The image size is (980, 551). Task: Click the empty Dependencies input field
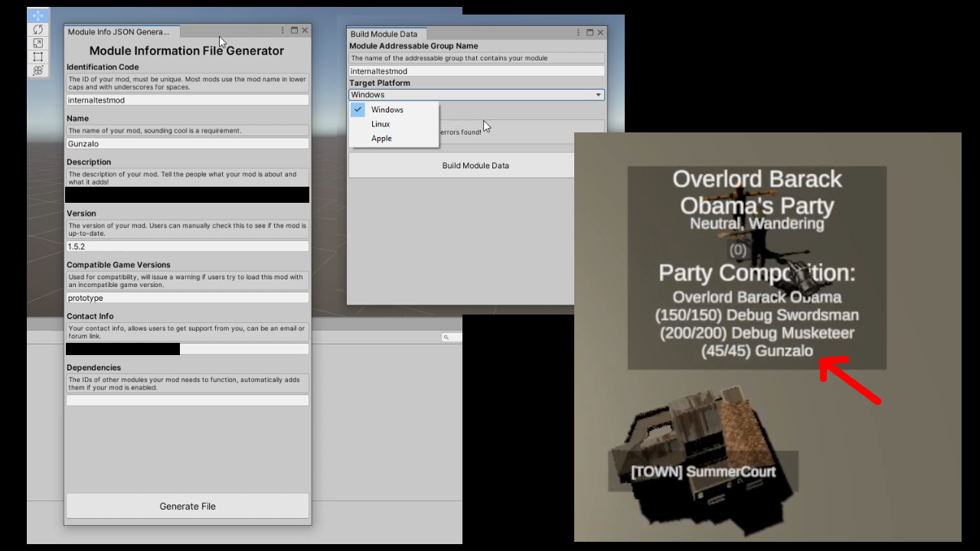click(188, 400)
